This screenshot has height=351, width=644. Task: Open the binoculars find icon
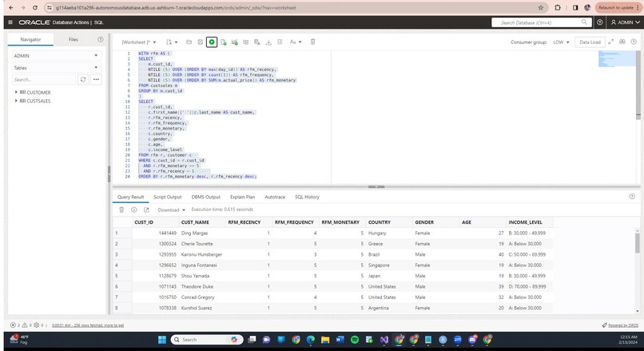[622, 42]
